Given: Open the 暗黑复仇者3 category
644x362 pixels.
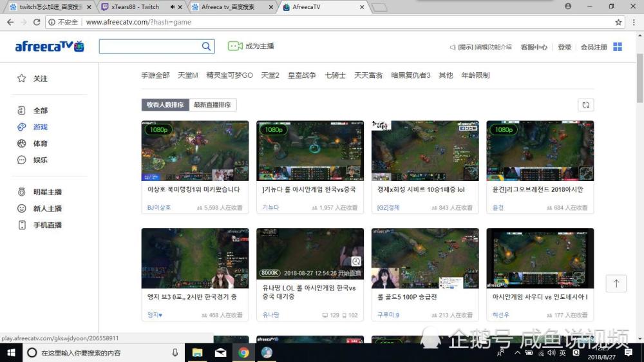Looking at the screenshot, I should 411,75.
